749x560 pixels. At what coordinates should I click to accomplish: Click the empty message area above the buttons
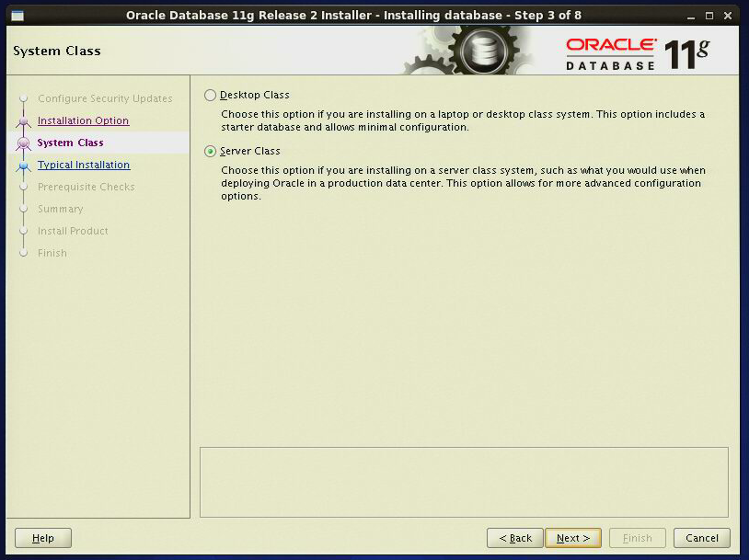(x=463, y=479)
